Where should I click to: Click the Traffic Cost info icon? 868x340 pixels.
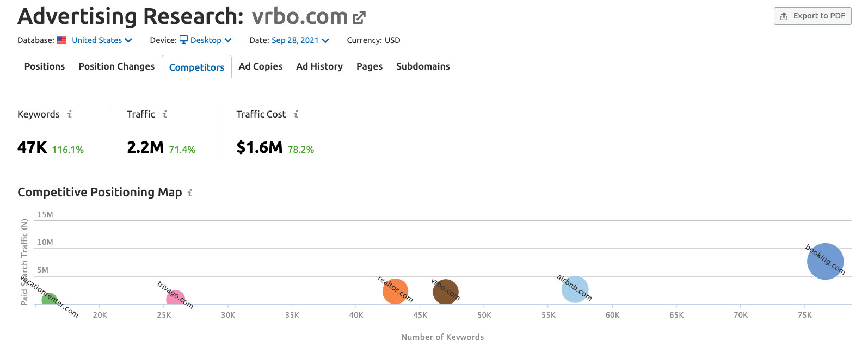296,114
